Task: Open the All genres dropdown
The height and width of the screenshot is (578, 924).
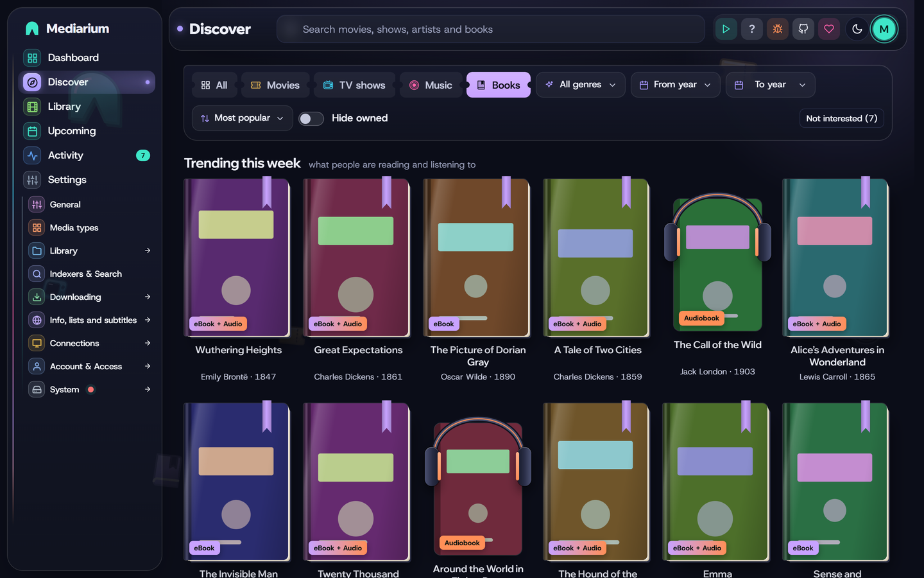Action: [x=580, y=85]
